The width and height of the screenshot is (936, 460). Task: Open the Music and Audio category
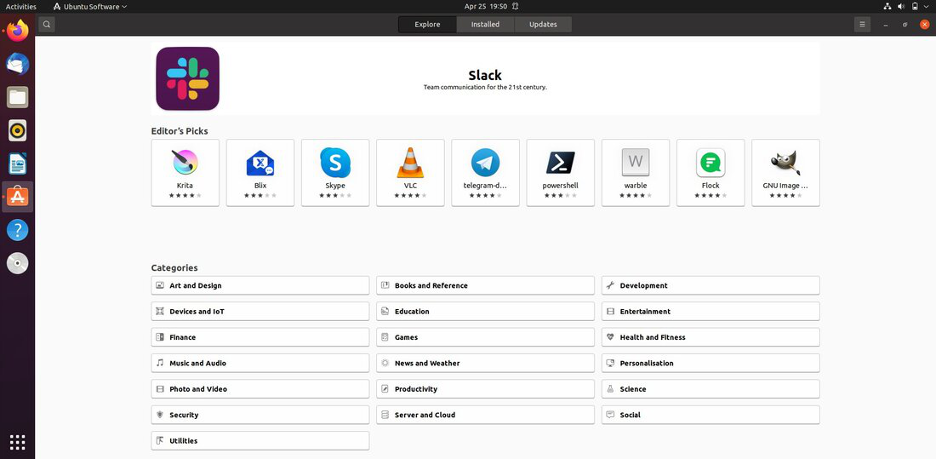260,363
